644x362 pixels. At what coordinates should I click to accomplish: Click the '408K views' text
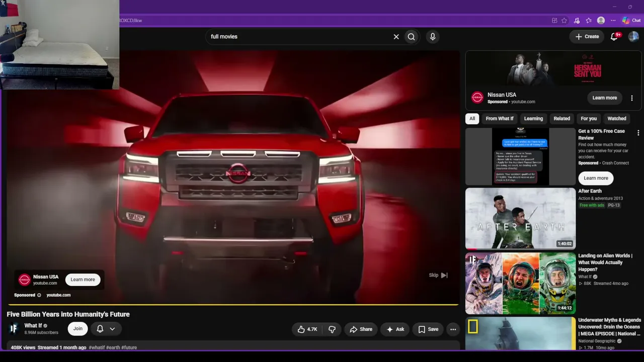pyautogui.click(x=23, y=347)
